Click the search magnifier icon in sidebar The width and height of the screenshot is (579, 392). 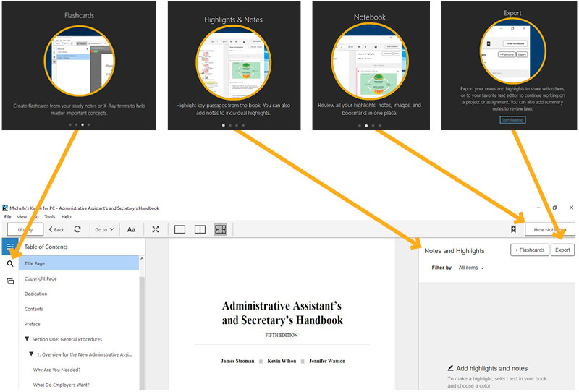[x=10, y=264]
